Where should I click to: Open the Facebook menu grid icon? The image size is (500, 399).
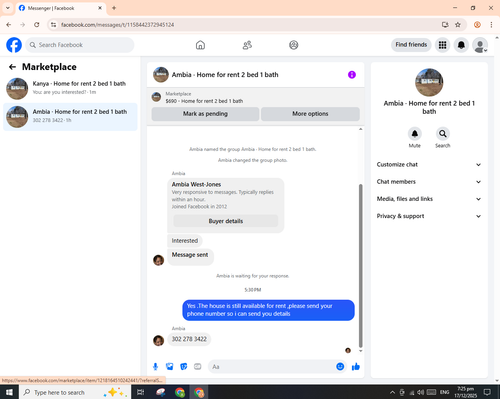tap(442, 45)
